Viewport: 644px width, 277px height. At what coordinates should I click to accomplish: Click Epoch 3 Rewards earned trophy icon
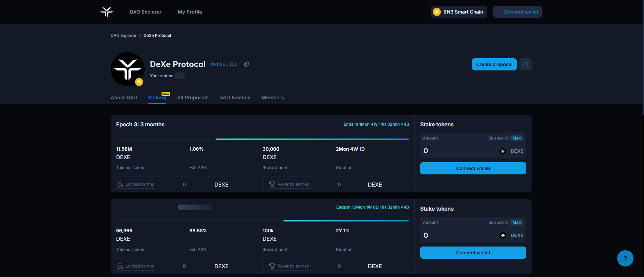(x=272, y=184)
